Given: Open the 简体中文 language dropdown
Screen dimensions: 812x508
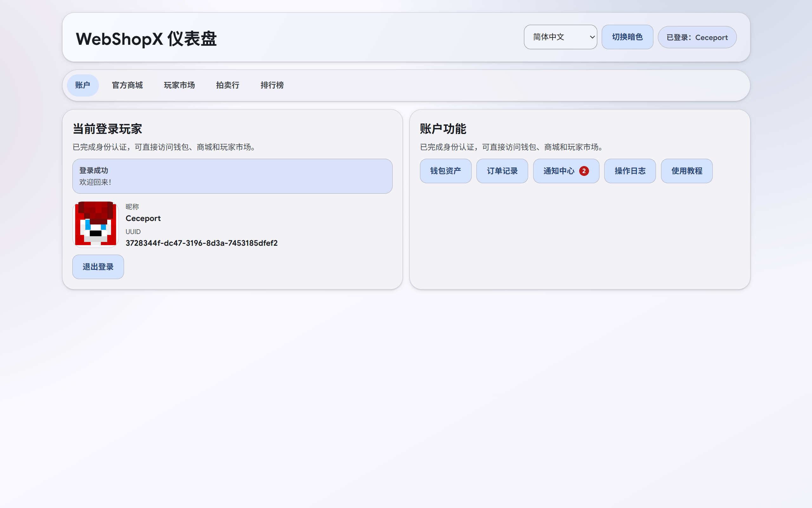Looking at the screenshot, I should pos(560,37).
